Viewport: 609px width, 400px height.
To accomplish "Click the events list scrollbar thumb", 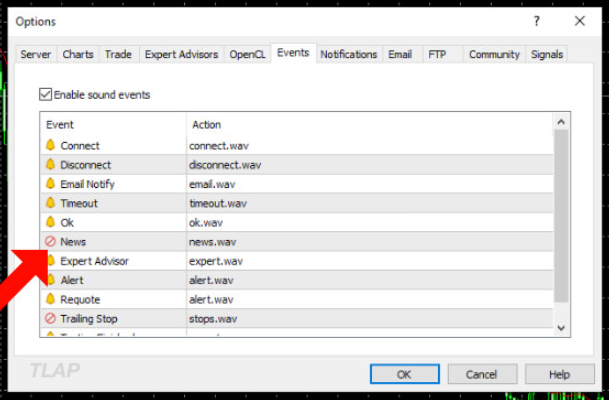I will [x=561, y=216].
